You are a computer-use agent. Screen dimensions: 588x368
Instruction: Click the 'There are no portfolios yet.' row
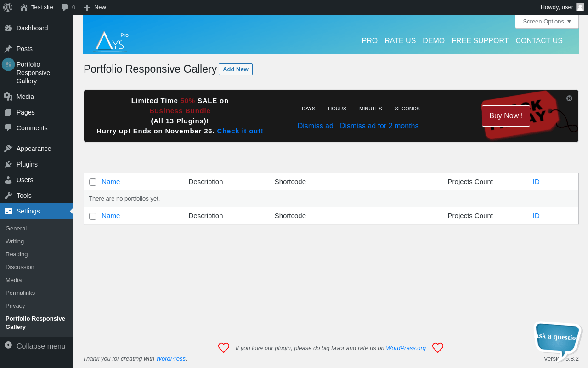pyautogui.click(x=331, y=199)
